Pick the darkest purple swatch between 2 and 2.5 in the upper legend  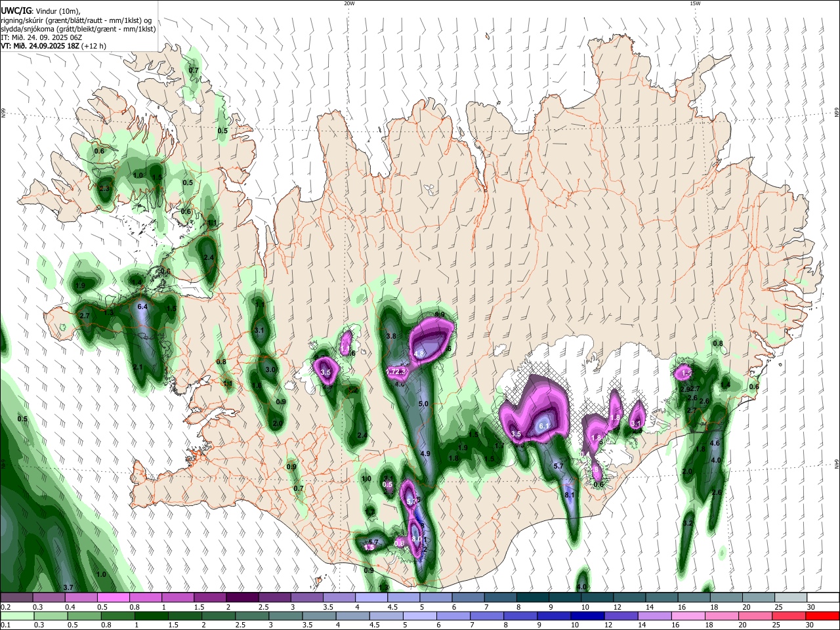[x=241, y=597]
